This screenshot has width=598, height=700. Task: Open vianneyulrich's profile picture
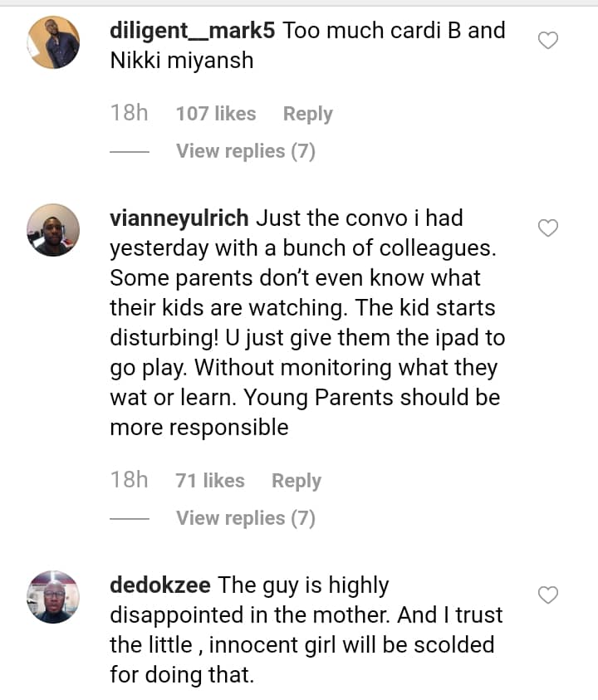pyautogui.click(x=54, y=230)
